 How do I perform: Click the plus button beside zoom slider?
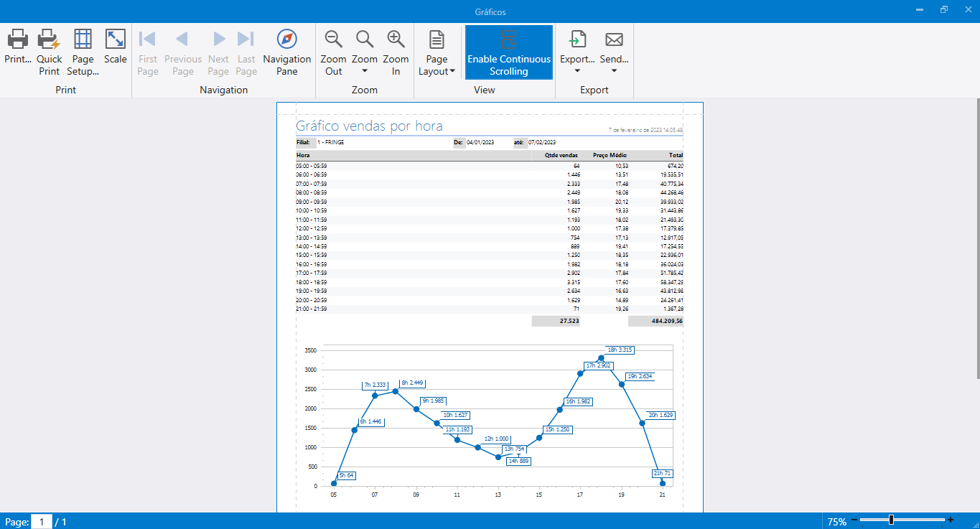tap(951, 520)
